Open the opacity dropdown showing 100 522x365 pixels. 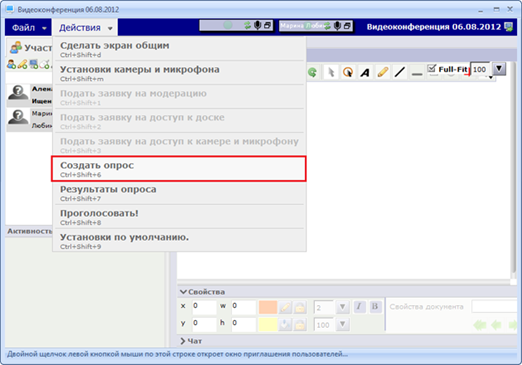click(342, 324)
